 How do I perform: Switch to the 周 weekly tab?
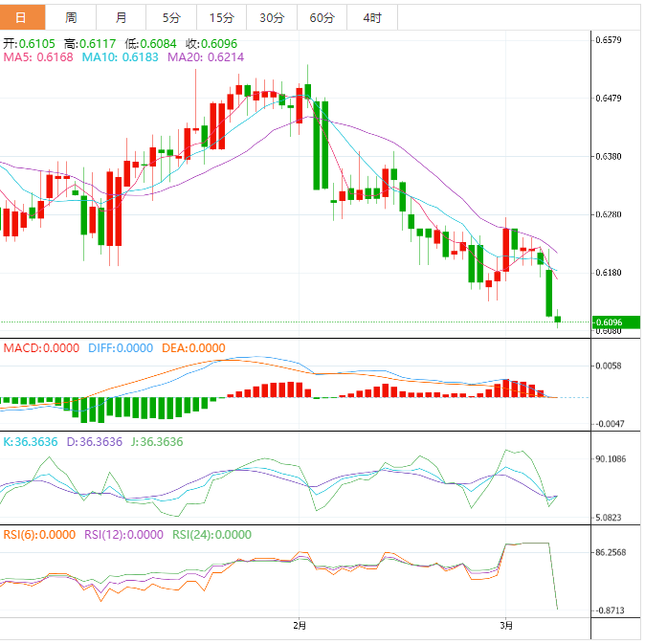pos(71,18)
